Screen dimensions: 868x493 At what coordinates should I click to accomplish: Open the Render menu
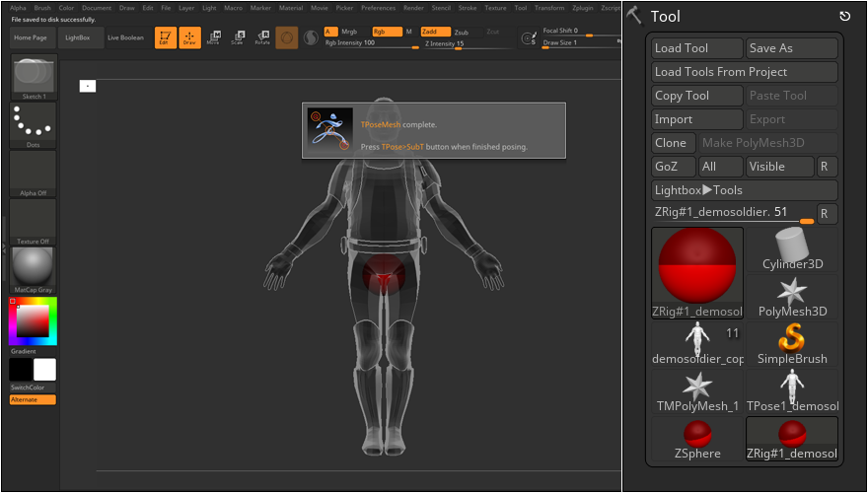pos(413,8)
